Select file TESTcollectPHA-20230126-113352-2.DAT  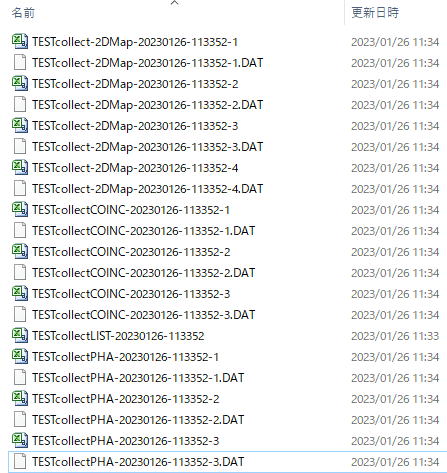pyautogui.click(x=138, y=420)
